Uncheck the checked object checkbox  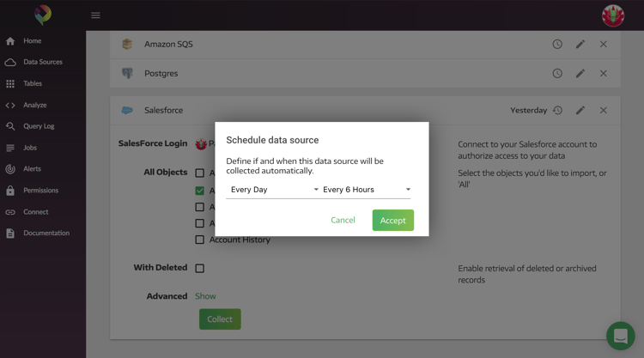tap(200, 191)
